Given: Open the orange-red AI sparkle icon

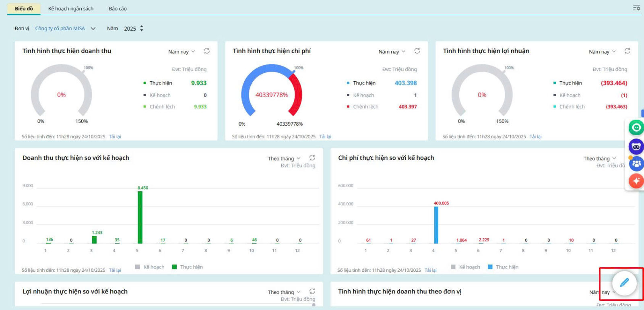Looking at the screenshot, I should coord(636,181).
